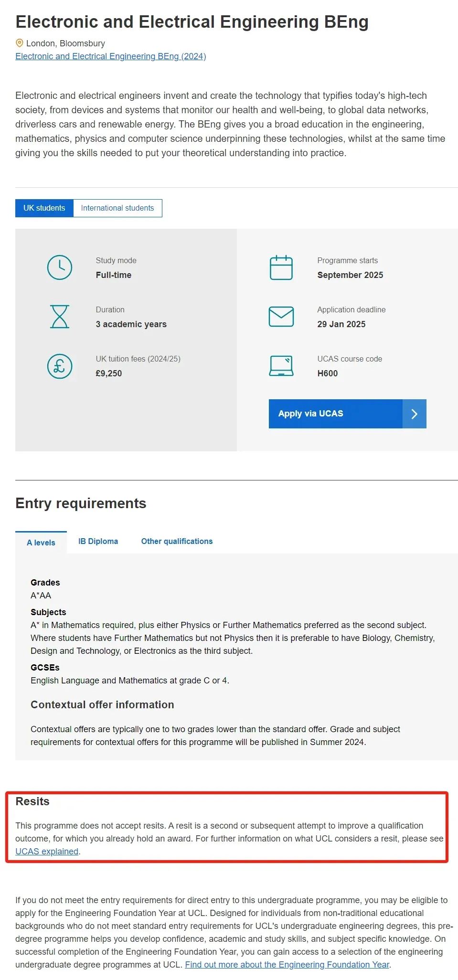Switch to International students view
This screenshot has width=458, height=980.
point(117,208)
